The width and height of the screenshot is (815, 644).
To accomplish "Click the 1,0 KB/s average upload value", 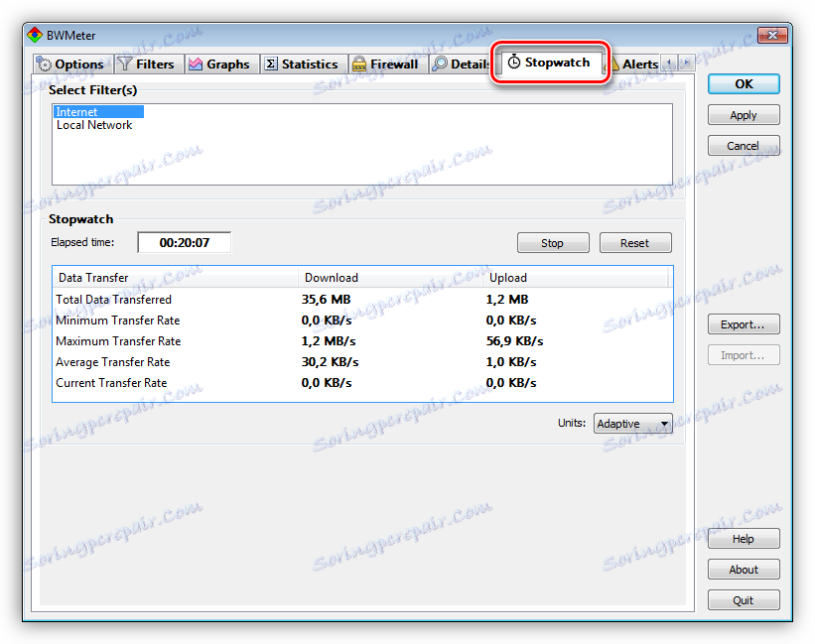I will point(511,361).
